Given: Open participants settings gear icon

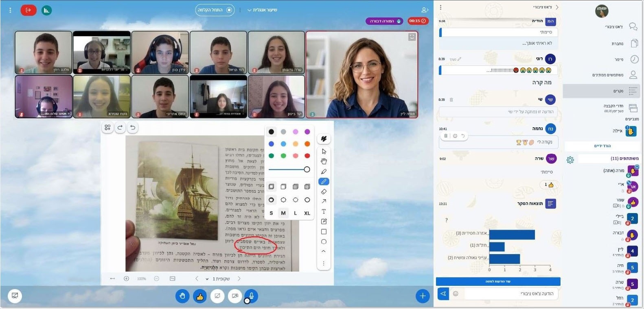Looking at the screenshot, I should 570,160.
